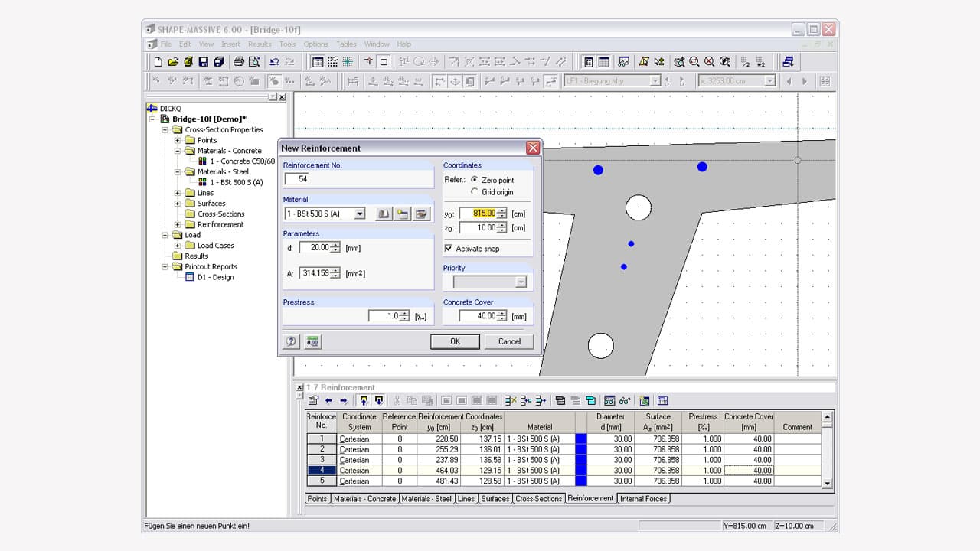Click the Print icon in main toolbar
Screen dimensions: 980x551
pyautogui.click(x=238, y=62)
